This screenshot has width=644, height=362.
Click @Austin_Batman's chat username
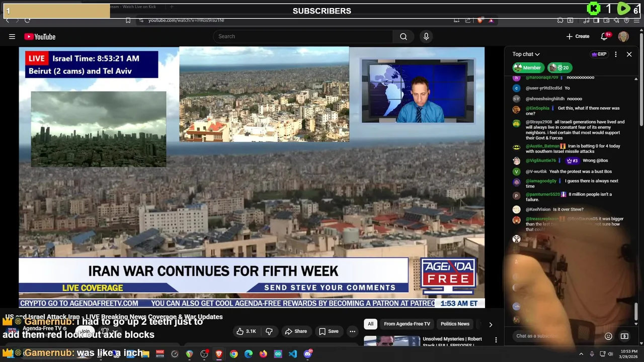coord(542,146)
